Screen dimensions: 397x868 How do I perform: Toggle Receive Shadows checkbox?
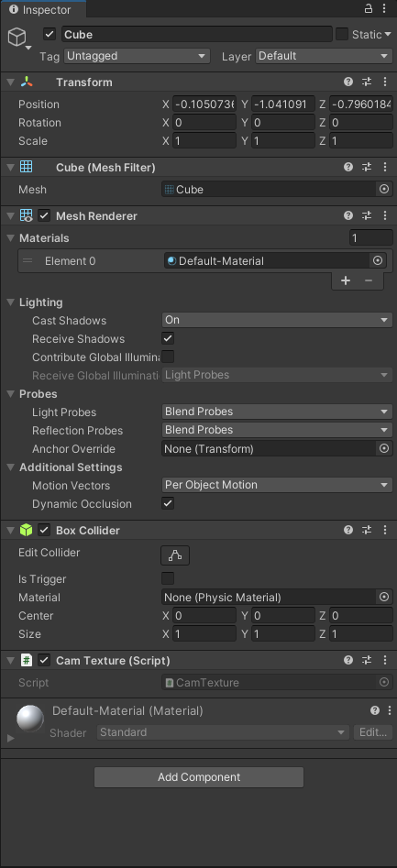click(x=168, y=338)
